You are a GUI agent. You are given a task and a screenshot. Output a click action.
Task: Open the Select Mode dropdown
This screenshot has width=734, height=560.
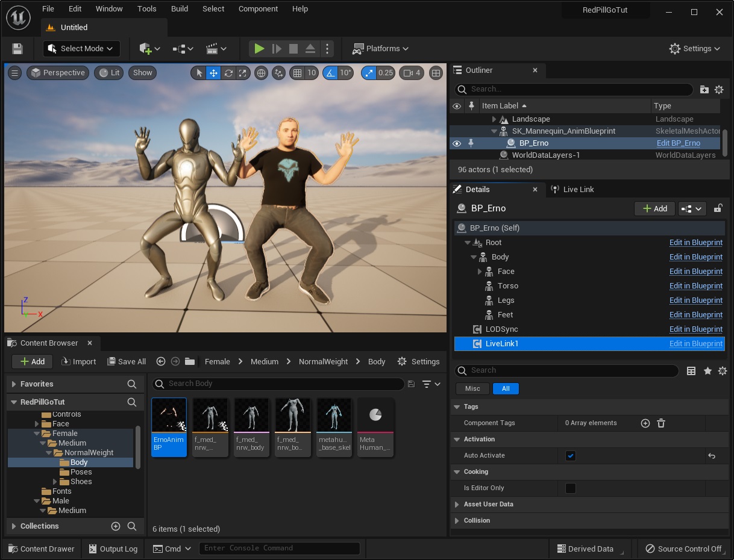pyautogui.click(x=81, y=49)
